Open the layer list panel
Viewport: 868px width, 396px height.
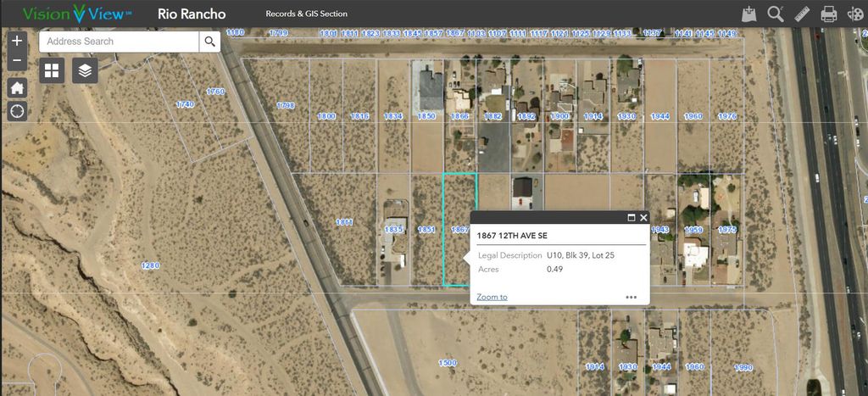point(85,70)
